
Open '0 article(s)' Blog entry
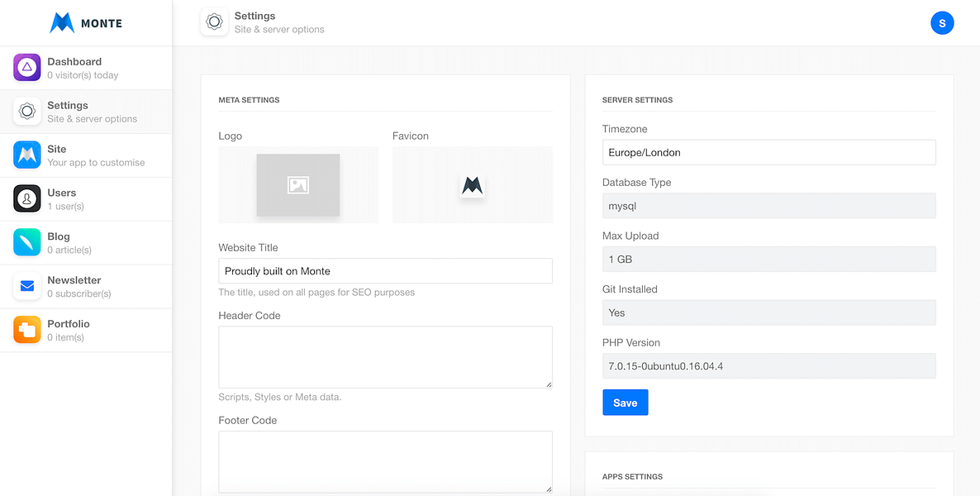click(x=86, y=243)
